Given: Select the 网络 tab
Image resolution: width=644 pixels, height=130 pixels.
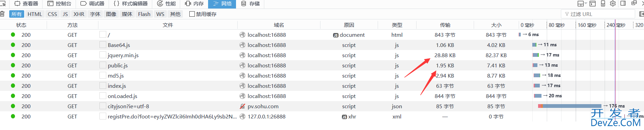Looking at the screenshot, I should [x=222, y=4].
